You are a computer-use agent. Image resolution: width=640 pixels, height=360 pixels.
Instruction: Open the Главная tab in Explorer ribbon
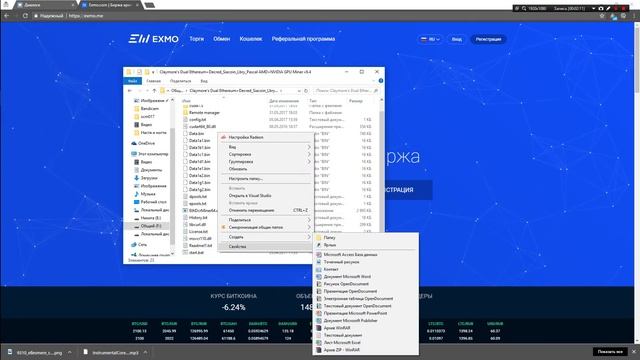tap(153, 81)
